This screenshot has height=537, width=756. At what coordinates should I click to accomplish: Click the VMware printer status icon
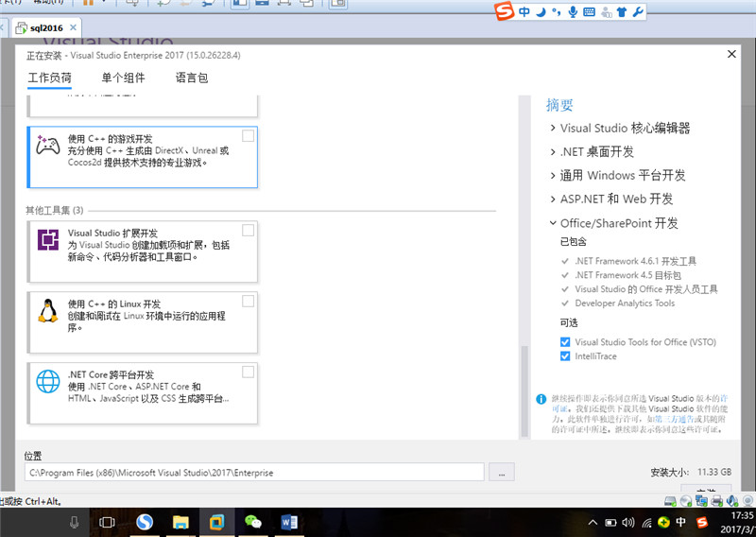coord(717,501)
